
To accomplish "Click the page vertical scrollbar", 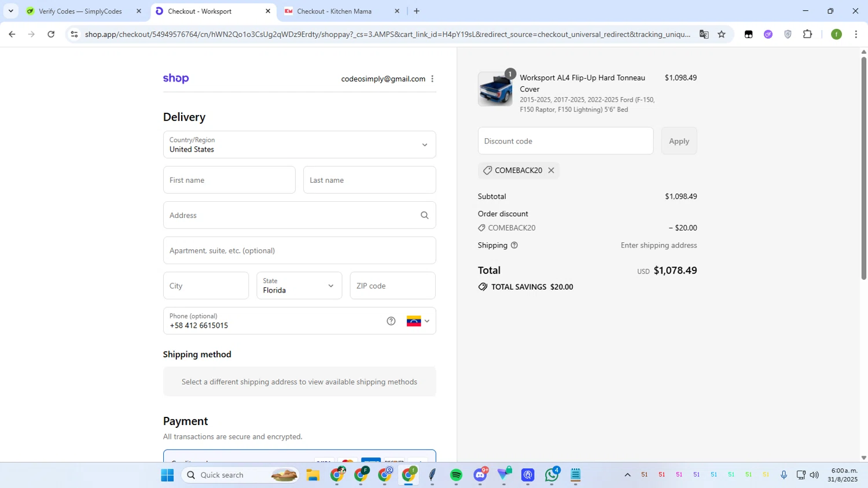I will click(x=863, y=168).
